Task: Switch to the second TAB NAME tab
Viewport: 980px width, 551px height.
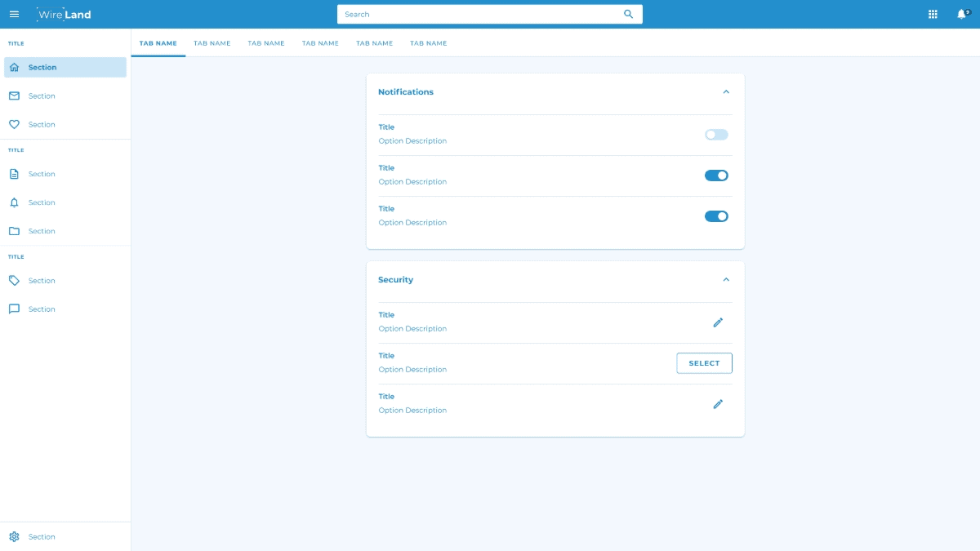Action: coord(212,43)
